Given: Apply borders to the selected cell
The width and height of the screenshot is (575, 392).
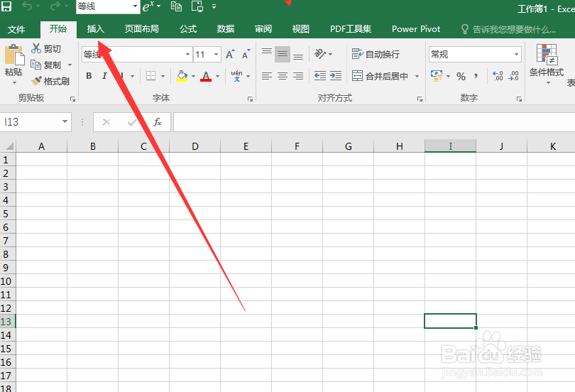Looking at the screenshot, I should tap(150, 76).
